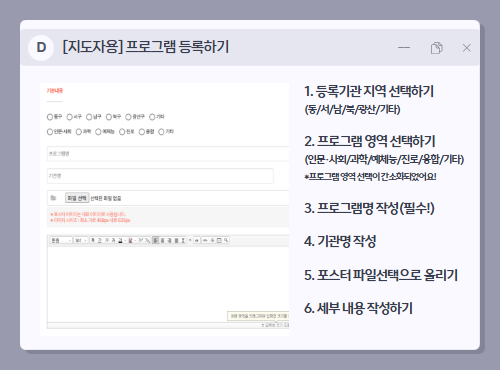Click the '선택된 파일 없음' text
The width and height of the screenshot is (500, 370).
[106, 198]
